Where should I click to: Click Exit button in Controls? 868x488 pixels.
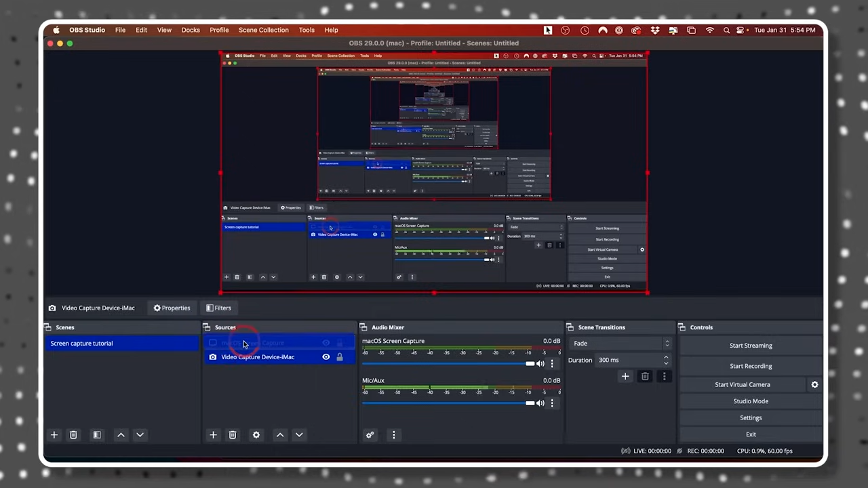751,434
